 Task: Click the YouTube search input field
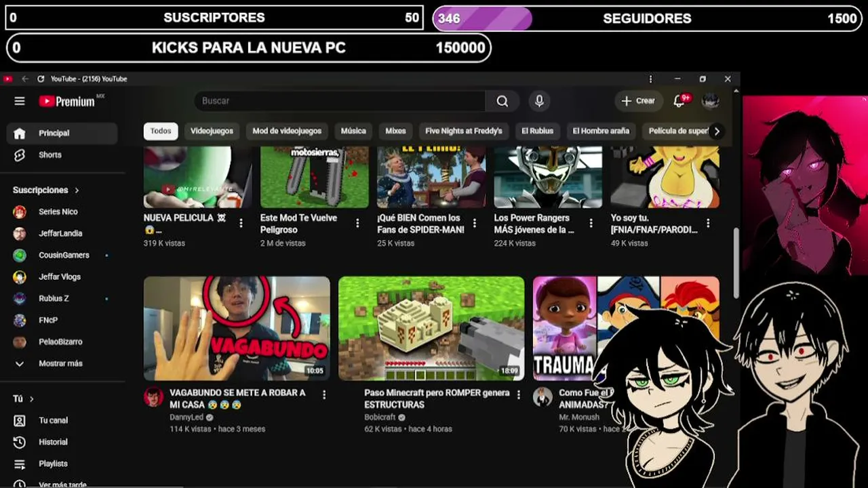[x=340, y=101]
